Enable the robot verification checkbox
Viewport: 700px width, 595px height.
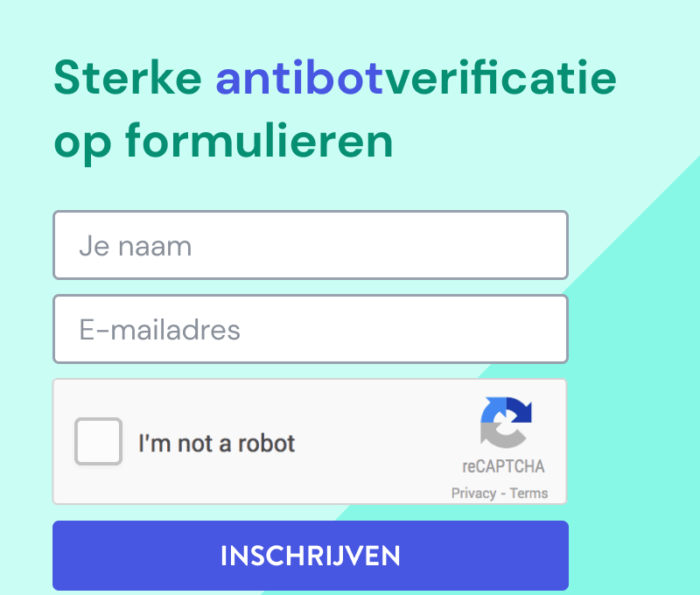point(98,442)
